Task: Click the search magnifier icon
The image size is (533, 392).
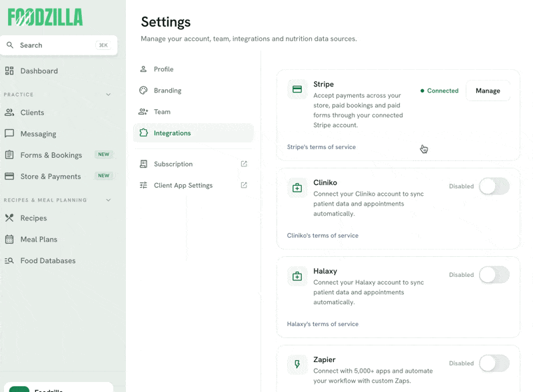Action: coord(10,45)
